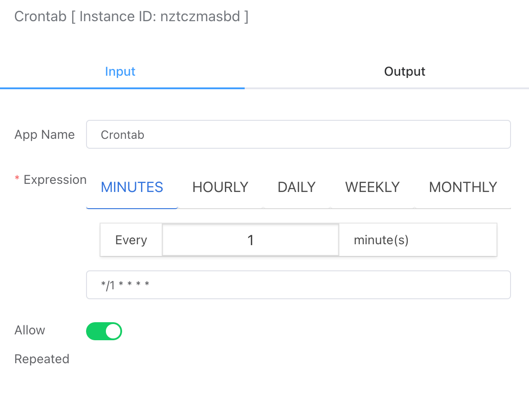Image resolution: width=529 pixels, height=420 pixels.
Task: Choose the DAILY schedule tab
Action: pyautogui.click(x=296, y=187)
